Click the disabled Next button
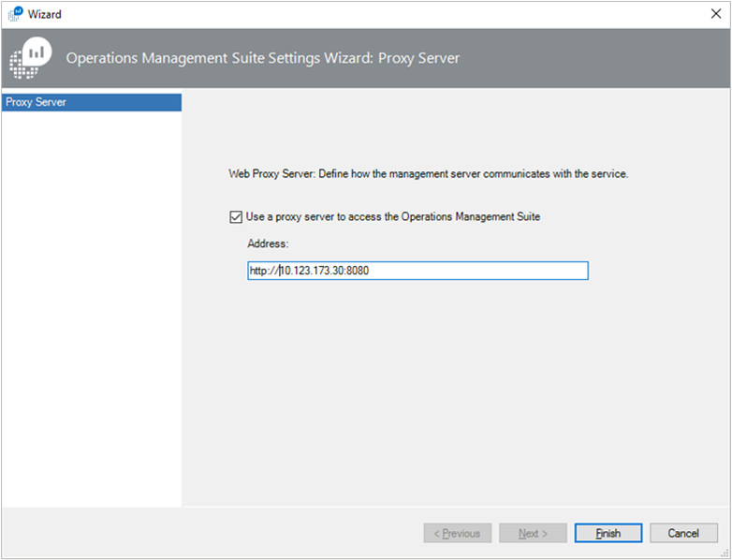 coord(533,533)
